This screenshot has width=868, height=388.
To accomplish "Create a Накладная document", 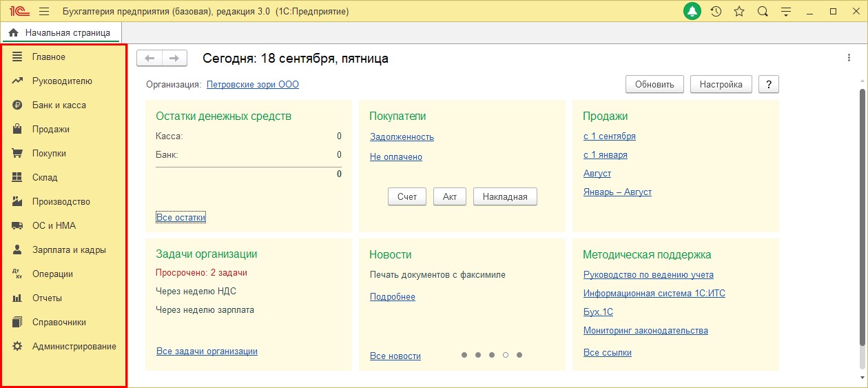I will pyautogui.click(x=505, y=196).
